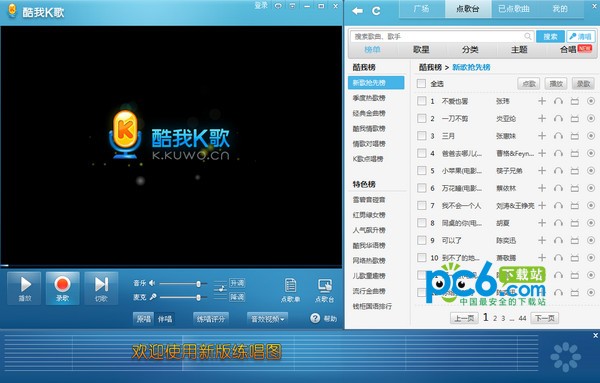
Task: Check the box for song 9 可以了
Action: 421,240
